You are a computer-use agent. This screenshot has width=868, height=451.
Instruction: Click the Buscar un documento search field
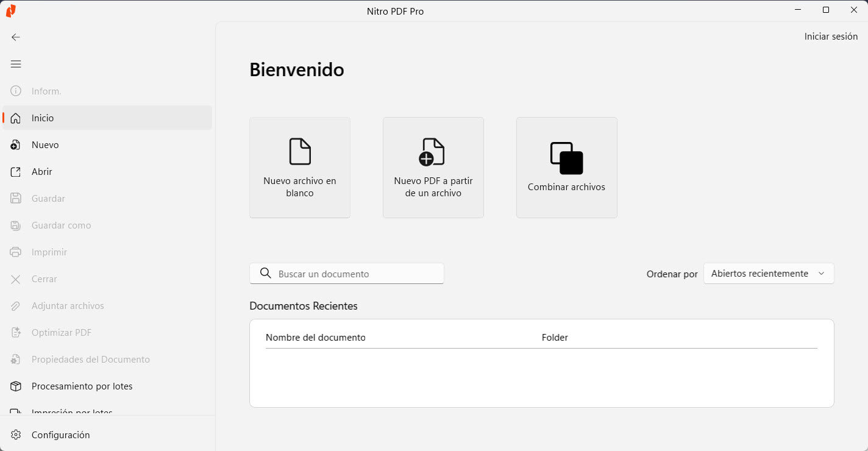tap(347, 274)
